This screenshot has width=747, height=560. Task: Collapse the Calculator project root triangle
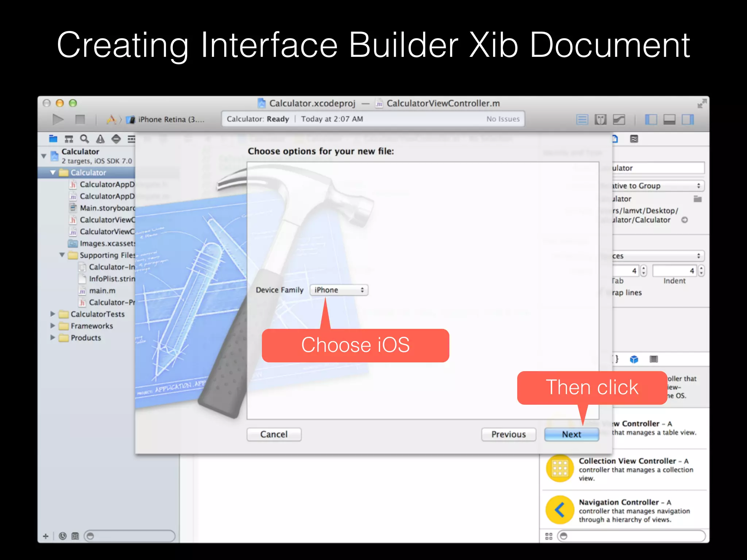pyautogui.click(x=44, y=156)
